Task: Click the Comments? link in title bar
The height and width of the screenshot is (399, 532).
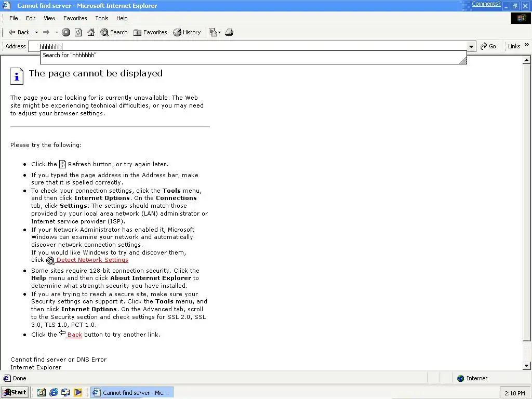Action: (x=486, y=4)
